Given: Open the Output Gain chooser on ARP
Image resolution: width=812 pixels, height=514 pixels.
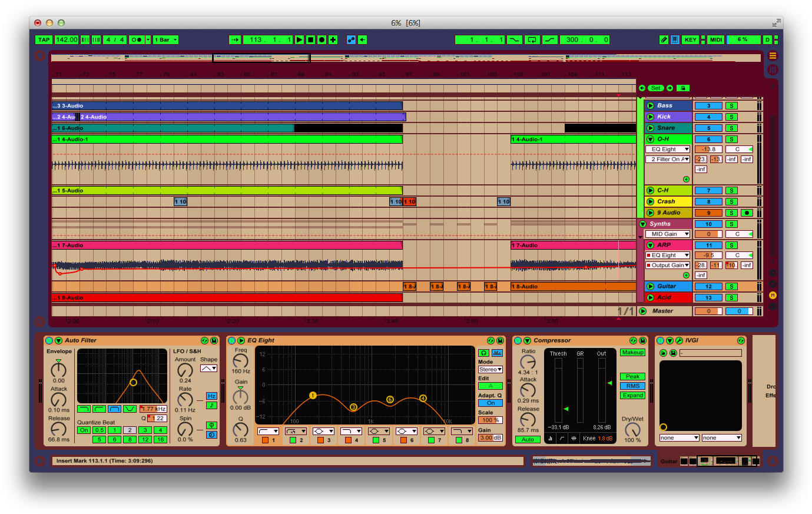Looking at the screenshot, I should [x=668, y=266].
